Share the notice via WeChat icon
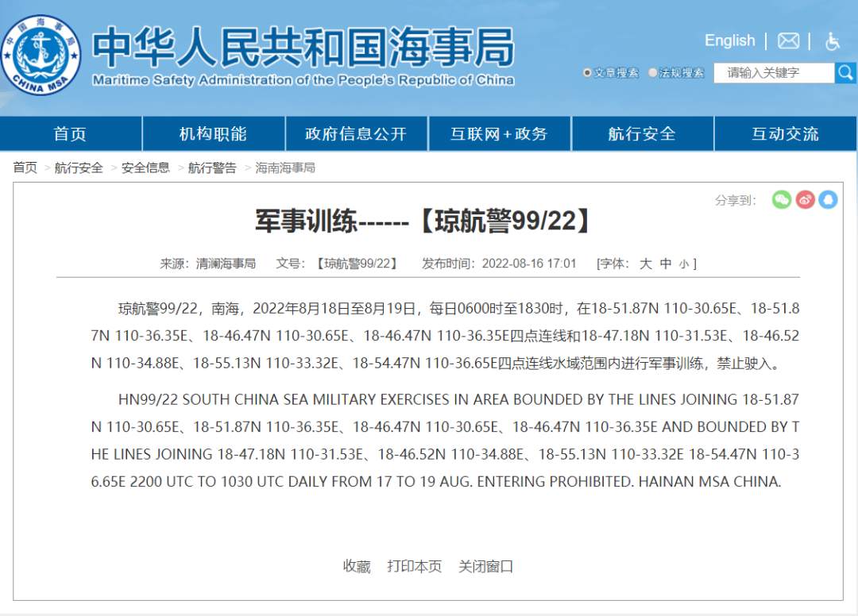This screenshot has height=616, width=858. [782, 199]
